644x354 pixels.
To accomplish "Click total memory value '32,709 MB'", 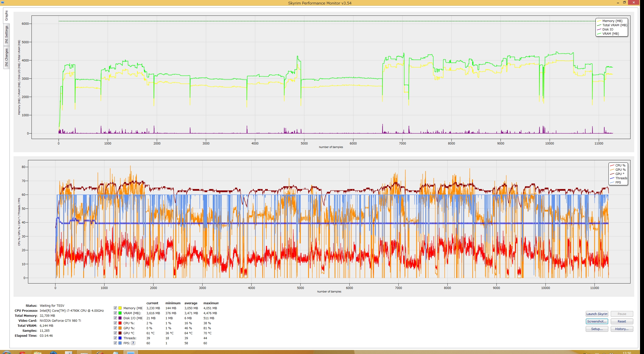I will [x=47, y=316].
